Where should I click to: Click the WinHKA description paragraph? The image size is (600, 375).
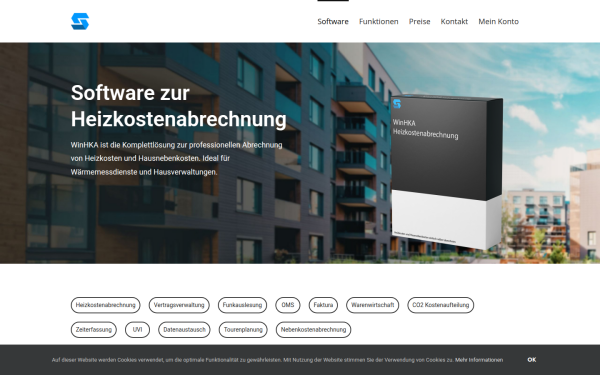(x=177, y=158)
